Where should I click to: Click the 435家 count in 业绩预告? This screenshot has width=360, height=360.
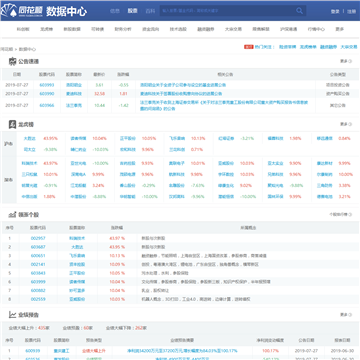[x=44, y=328]
